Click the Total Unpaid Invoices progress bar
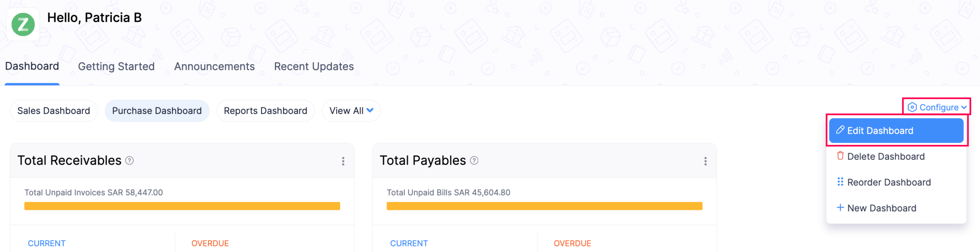980x252 pixels. [x=182, y=206]
